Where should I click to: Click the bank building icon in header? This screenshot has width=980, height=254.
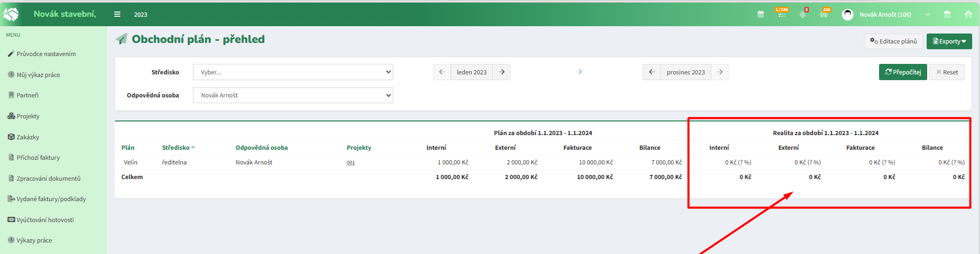[x=947, y=14]
